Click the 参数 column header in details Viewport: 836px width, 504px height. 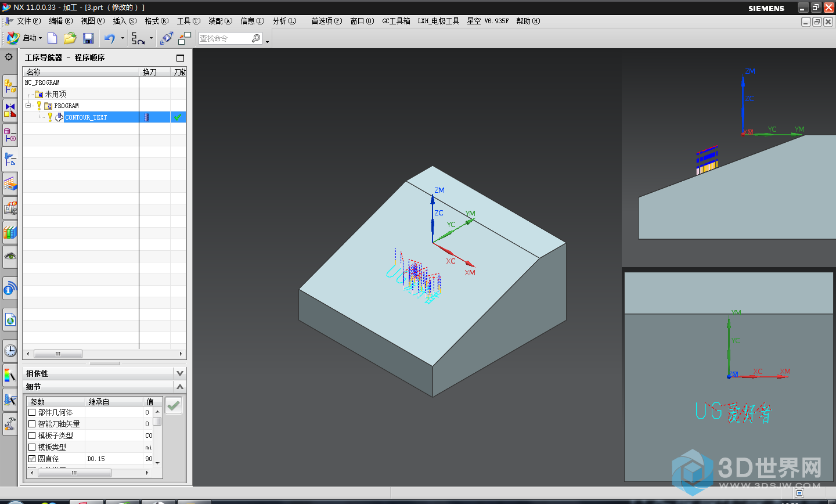click(x=56, y=402)
